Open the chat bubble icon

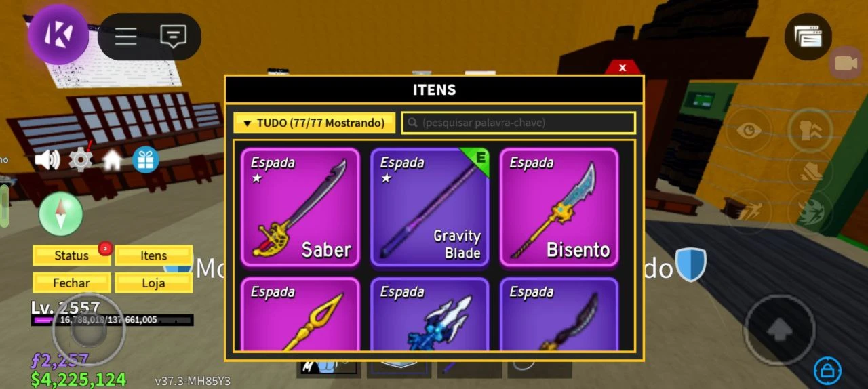pos(174,37)
